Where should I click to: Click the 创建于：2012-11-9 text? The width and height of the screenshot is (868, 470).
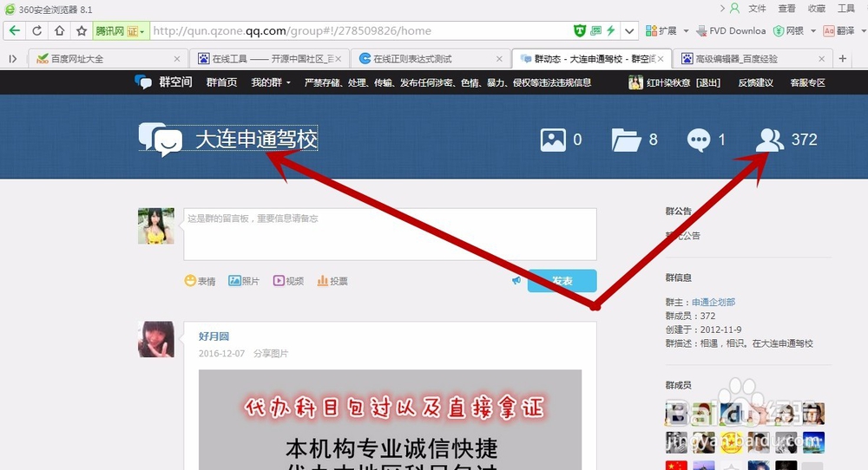click(703, 330)
